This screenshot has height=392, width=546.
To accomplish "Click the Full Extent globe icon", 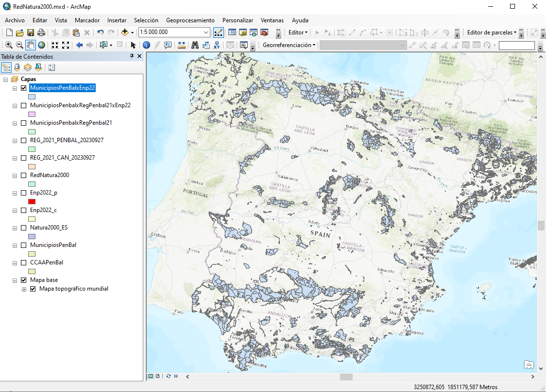I will pyautogui.click(x=41, y=45).
